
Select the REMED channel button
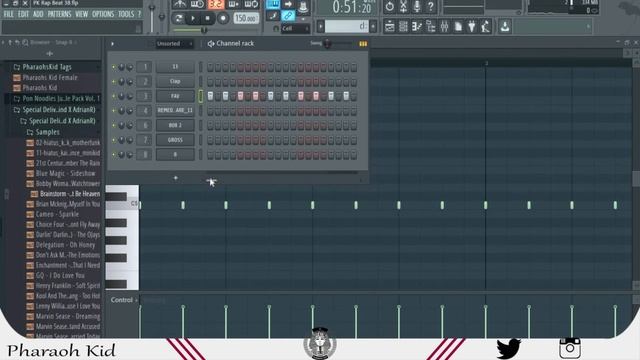tap(175, 111)
